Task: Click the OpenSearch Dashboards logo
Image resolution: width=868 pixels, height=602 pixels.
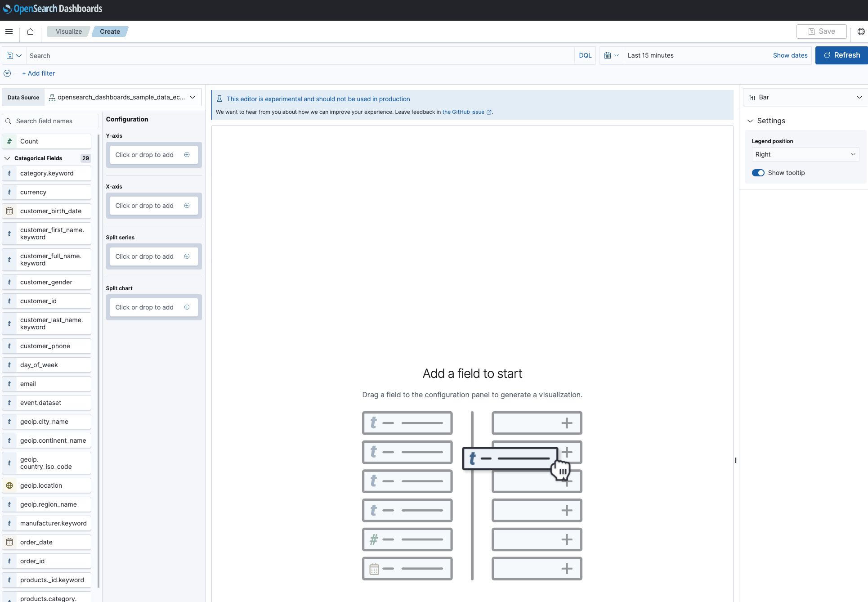Action: click(x=53, y=9)
